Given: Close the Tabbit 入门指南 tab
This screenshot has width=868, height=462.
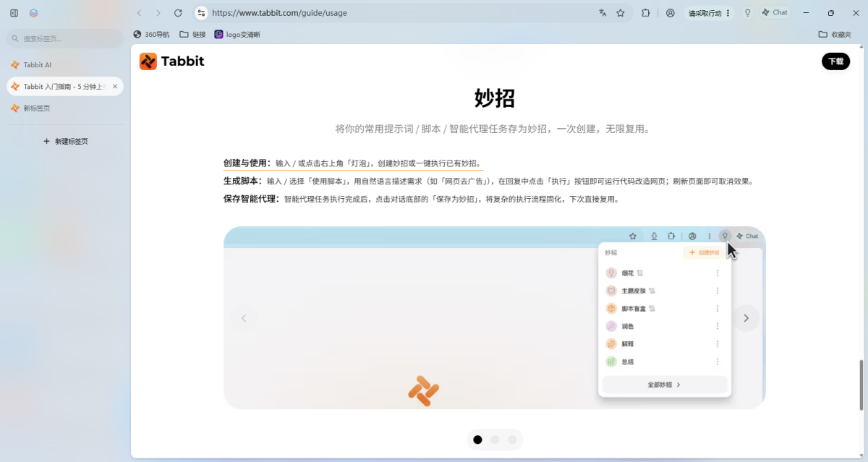Looking at the screenshot, I should pos(115,86).
